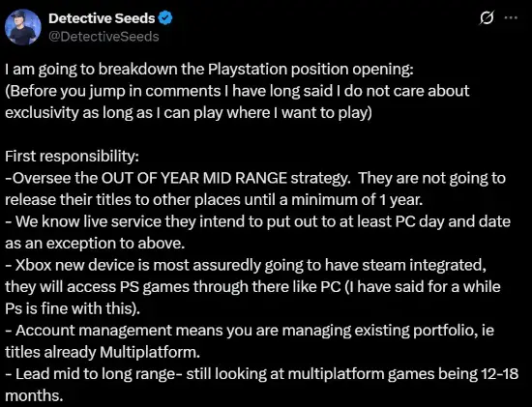Click the text 'as an exception to above.'
The image size is (532, 407).
pos(95,244)
